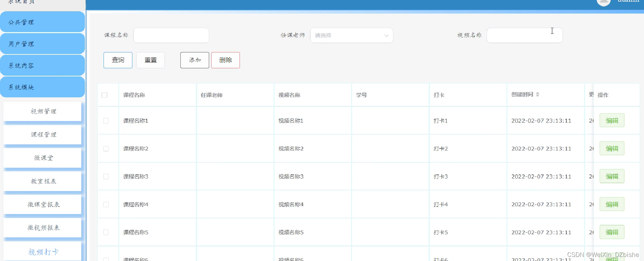
Task: Open 微课堂报表 from the sidebar
Action: tap(42, 205)
